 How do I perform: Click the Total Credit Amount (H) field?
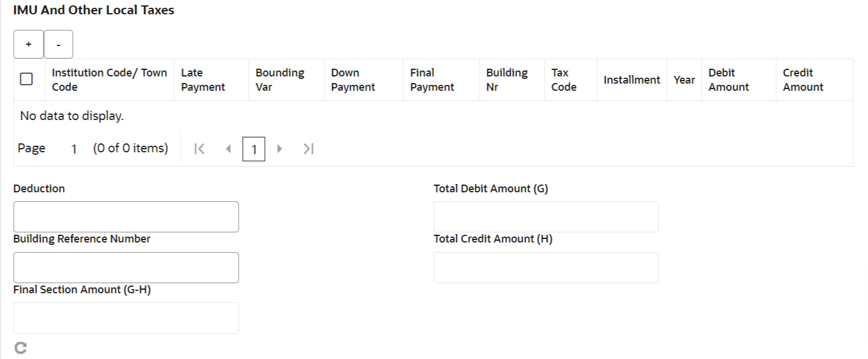pos(546,268)
